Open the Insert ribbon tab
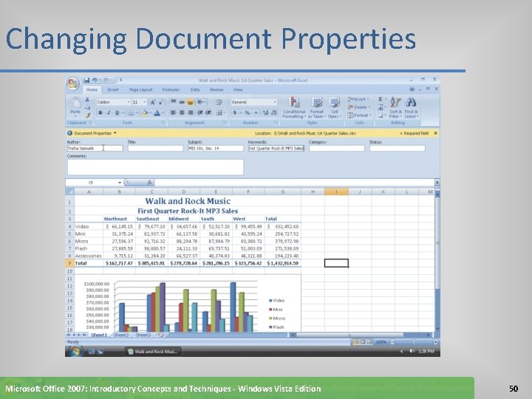Screen dimensions: 532x399 pos(113,89)
